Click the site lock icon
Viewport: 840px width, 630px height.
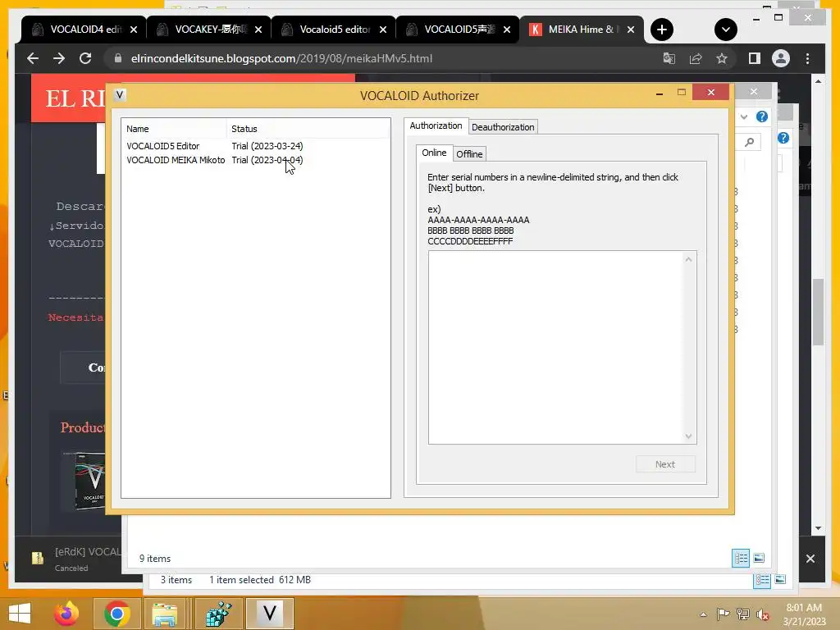[118, 58]
